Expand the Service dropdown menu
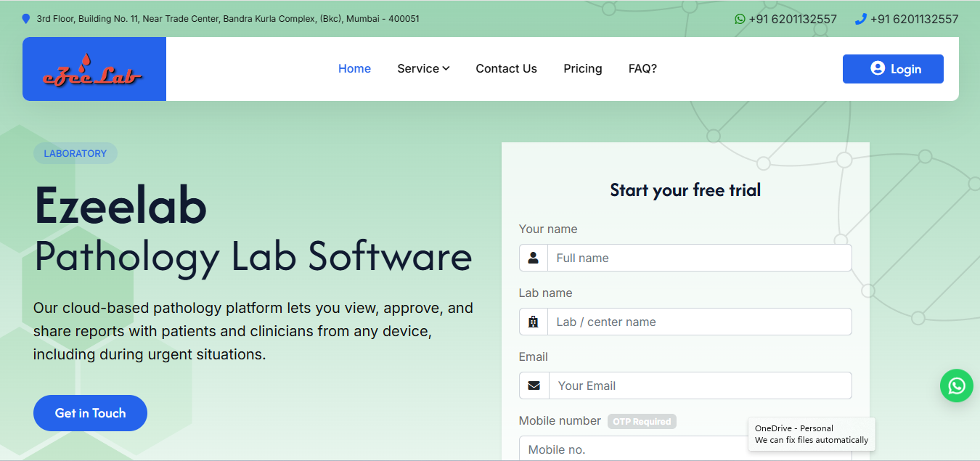 tap(423, 68)
